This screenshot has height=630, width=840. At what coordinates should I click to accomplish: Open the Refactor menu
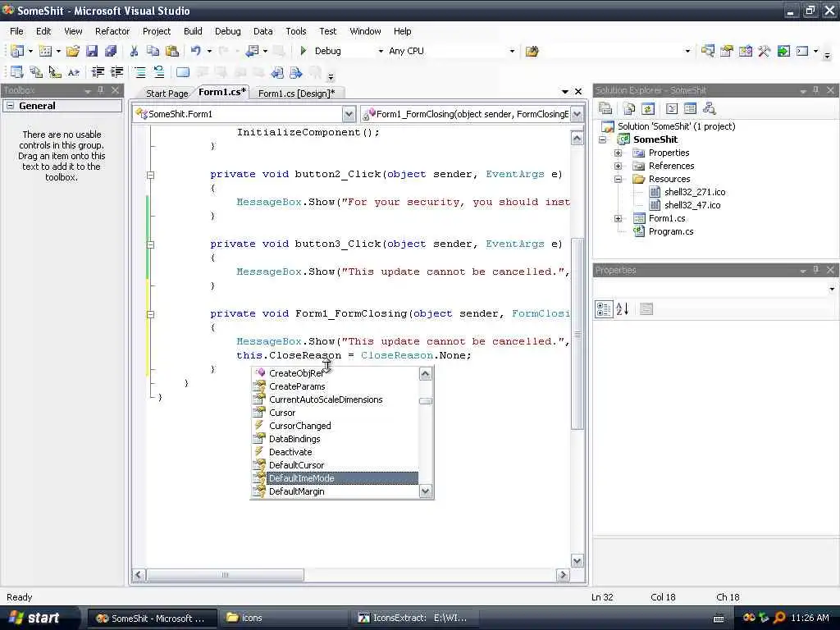coord(112,31)
